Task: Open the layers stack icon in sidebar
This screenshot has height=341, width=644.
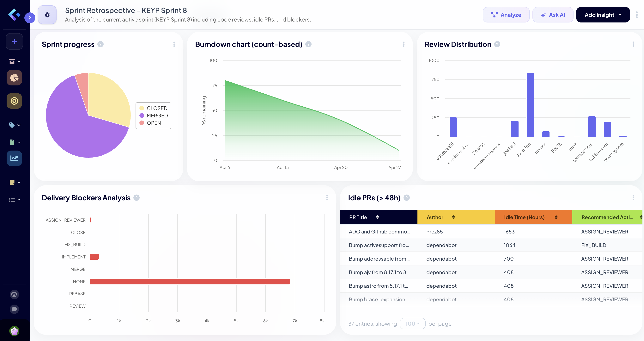Action: (14, 294)
